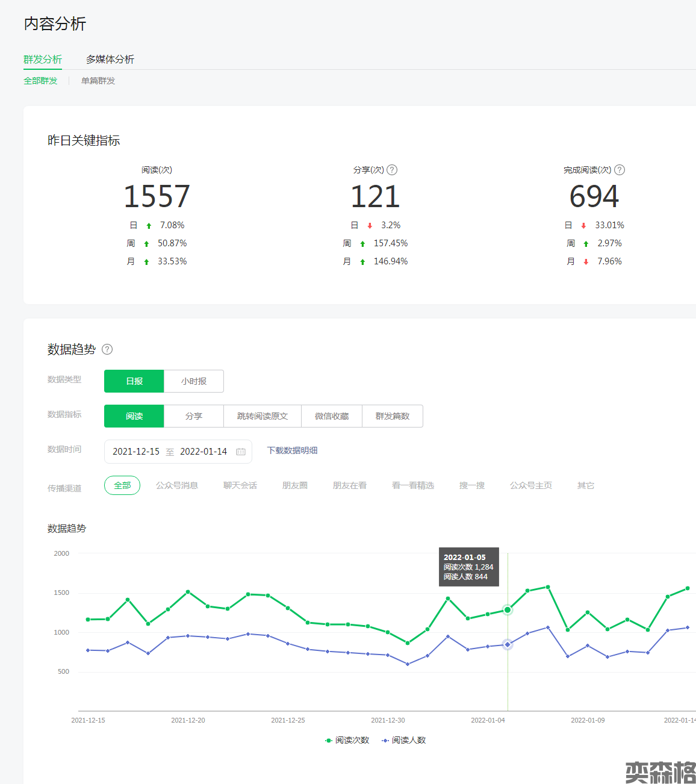Screen dimensions: 696x784
Task: Open the date range picker 2021-12-15
Action: pyautogui.click(x=136, y=452)
